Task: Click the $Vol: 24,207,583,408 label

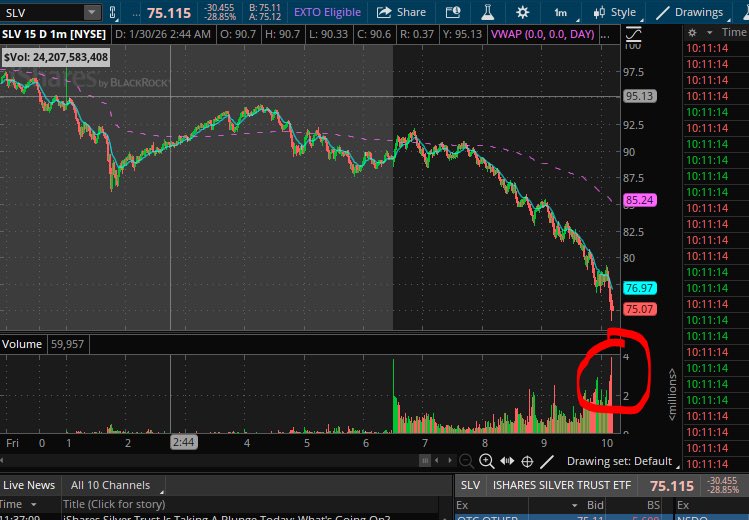Action: pos(56,57)
